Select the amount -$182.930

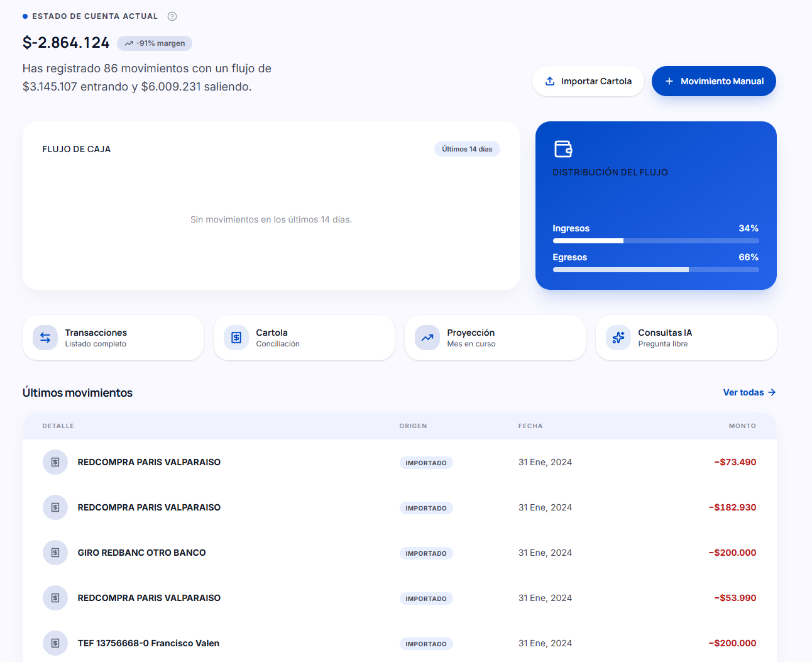733,507
